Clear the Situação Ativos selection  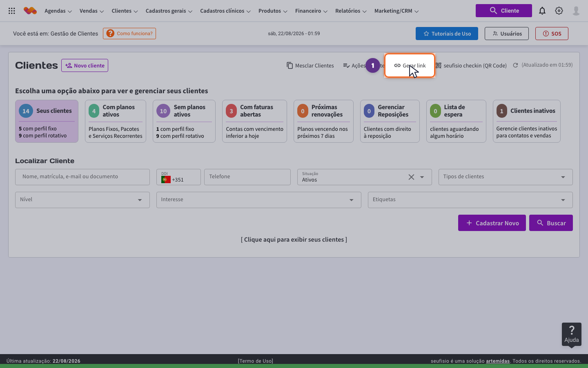[411, 177]
